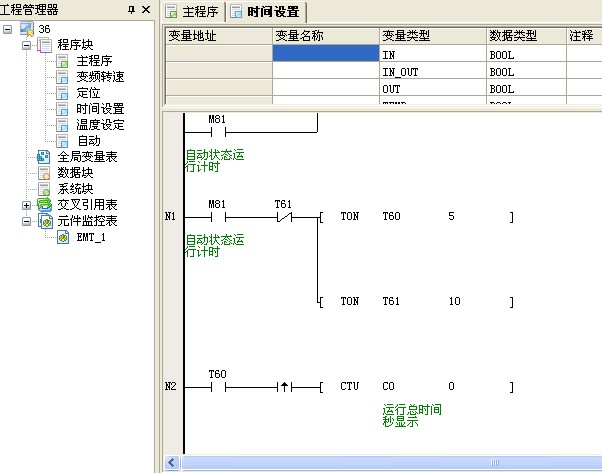Open 定位 subprogram in the tree
The image size is (602, 473).
click(x=88, y=92)
